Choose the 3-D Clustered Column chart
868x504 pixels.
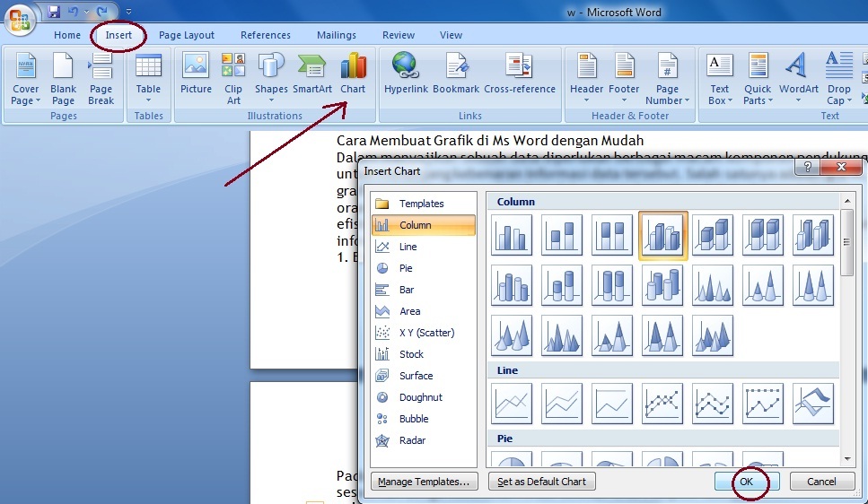(x=662, y=235)
